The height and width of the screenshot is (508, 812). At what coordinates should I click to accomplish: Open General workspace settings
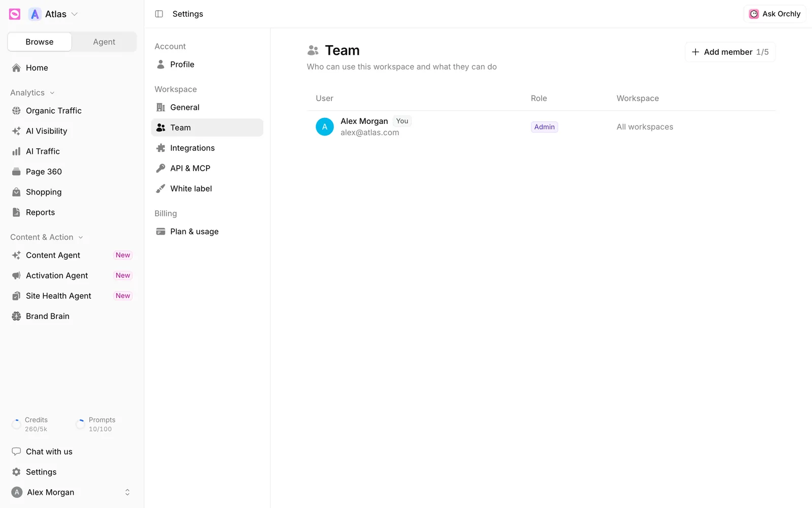(207, 107)
